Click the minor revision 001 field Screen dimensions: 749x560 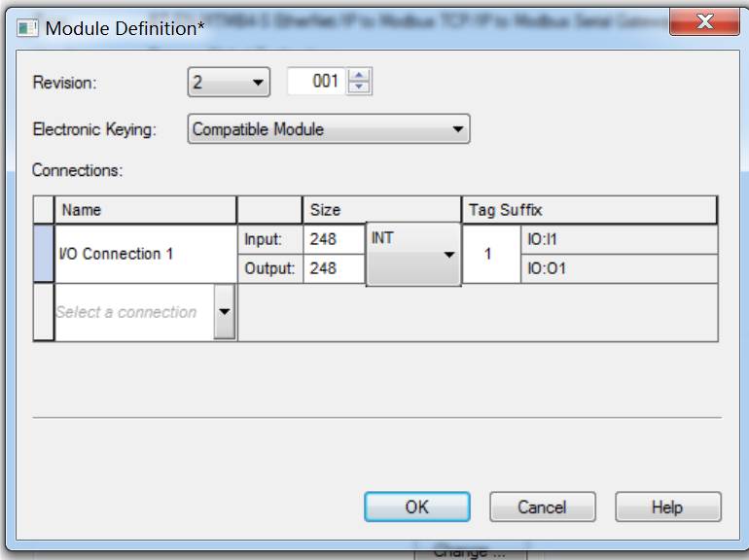(317, 81)
